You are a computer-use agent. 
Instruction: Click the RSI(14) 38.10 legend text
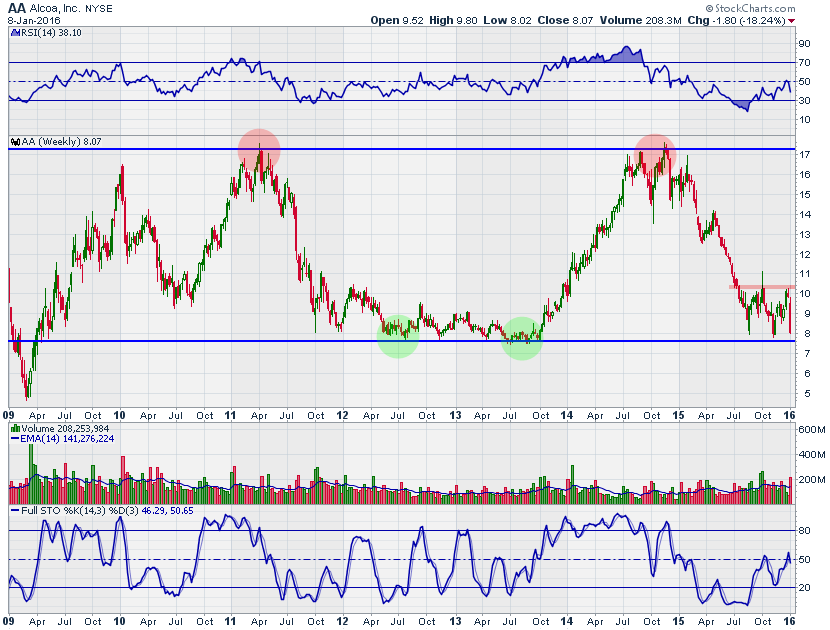pyautogui.click(x=51, y=33)
